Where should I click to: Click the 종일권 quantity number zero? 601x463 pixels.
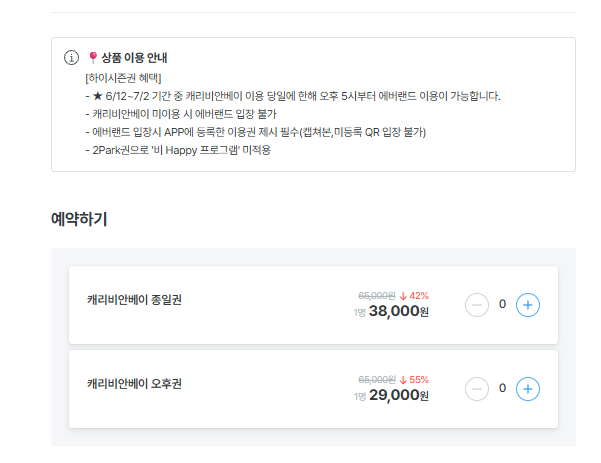coord(502,304)
